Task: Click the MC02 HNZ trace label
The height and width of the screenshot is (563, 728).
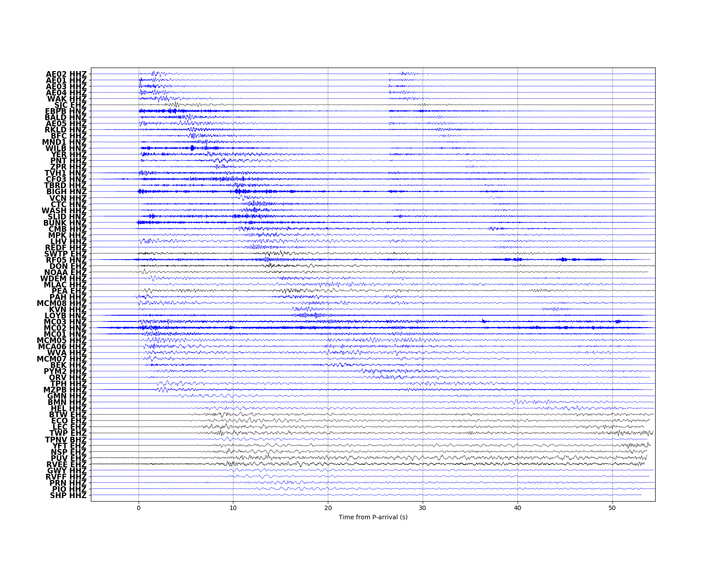Action: [65, 328]
